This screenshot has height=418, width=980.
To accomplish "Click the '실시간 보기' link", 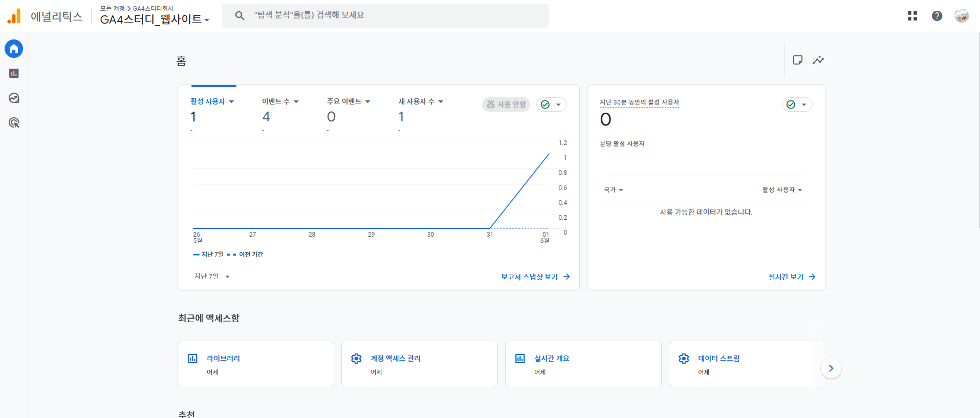I will click(x=791, y=277).
